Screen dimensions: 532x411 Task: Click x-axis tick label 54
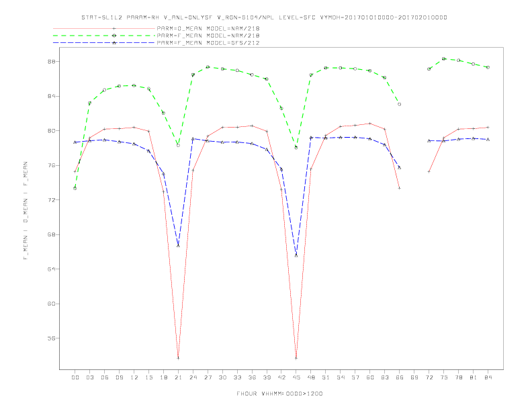coord(341,377)
